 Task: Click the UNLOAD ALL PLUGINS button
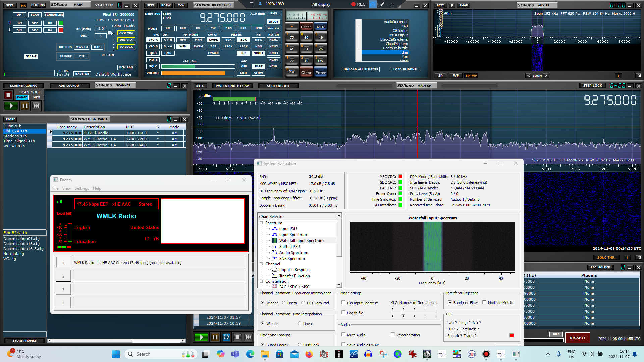[x=361, y=69]
